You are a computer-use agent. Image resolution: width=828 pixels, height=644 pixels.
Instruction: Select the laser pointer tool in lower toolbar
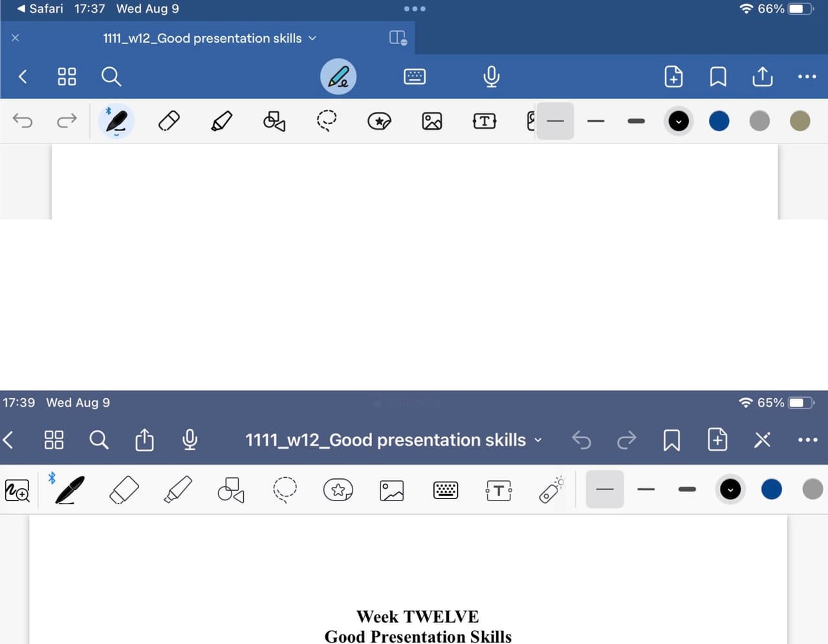[x=551, y=490]
